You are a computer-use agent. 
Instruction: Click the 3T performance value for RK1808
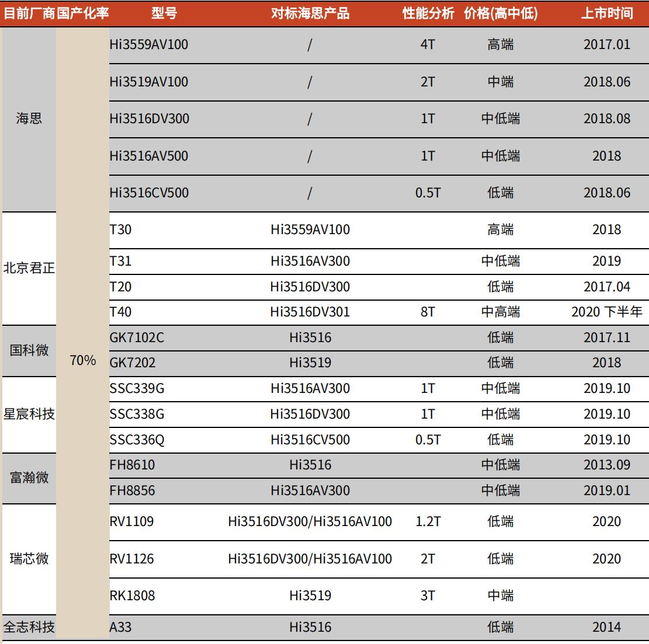[x=428, y=596]
